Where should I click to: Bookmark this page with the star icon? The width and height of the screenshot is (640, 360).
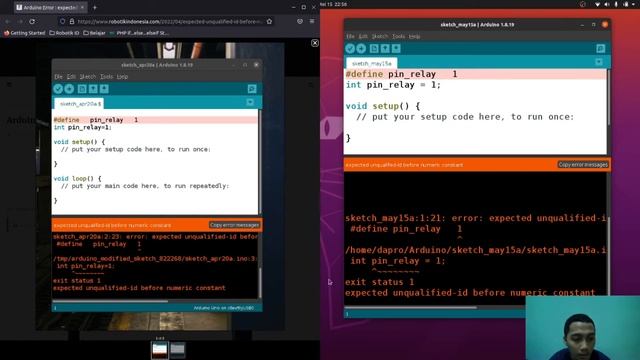point(269,21)
